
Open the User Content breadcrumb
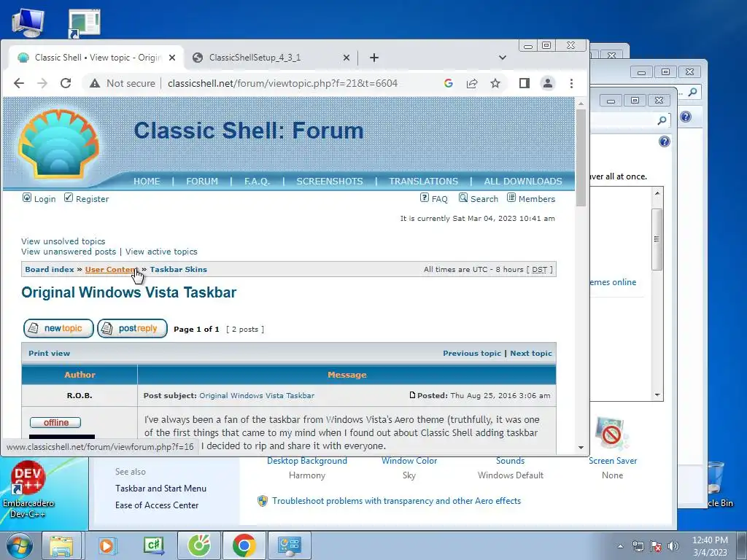coord(111,270)
